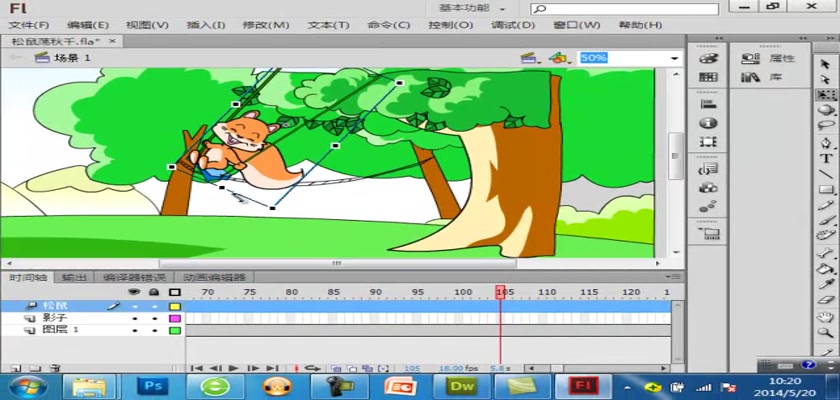Select the Eraser tool
The image size is (840, 400).
(x=826, y=299)
